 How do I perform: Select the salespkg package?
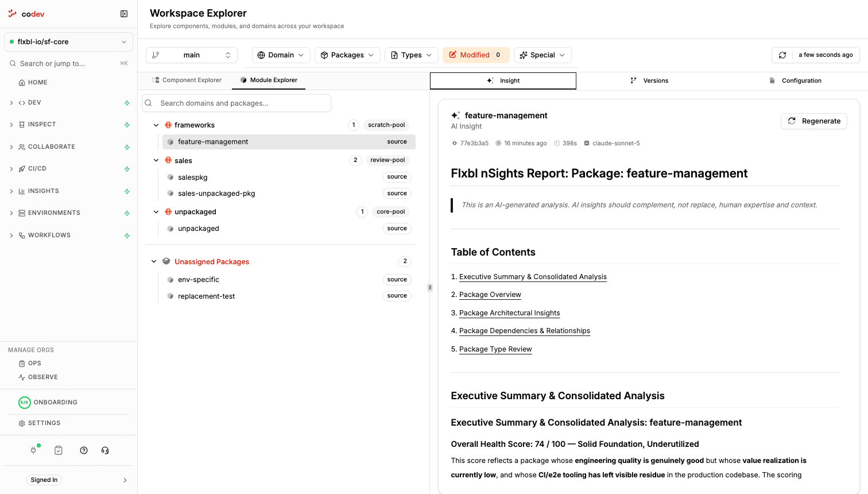pos(289,177)
